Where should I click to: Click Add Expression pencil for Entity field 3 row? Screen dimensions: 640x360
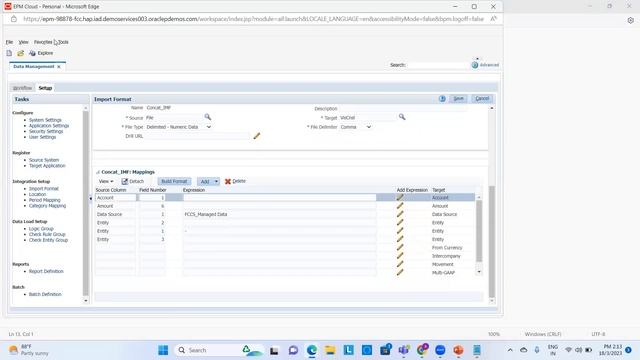coord(400,239)
